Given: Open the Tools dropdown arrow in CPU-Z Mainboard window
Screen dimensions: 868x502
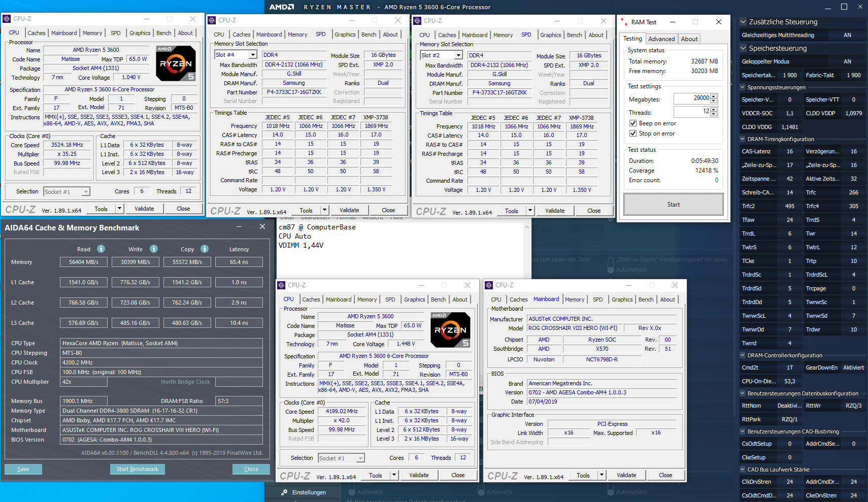Looking at the screenshot, I should [602, 476].
